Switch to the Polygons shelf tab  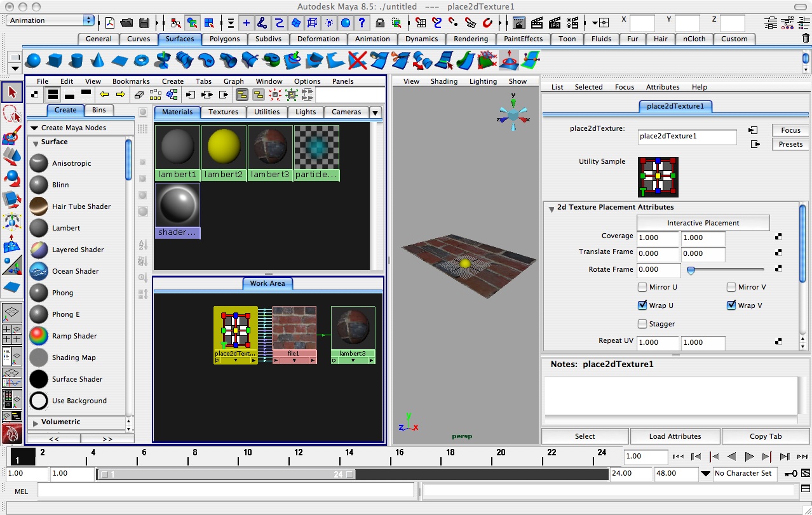coord(225,39)
